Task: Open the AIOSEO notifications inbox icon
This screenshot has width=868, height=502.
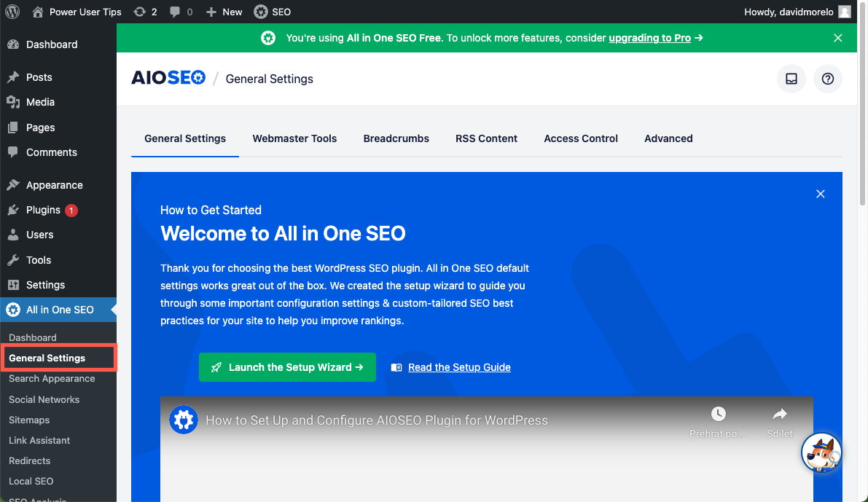Action: pyautogui.click(x=791, y=79)
